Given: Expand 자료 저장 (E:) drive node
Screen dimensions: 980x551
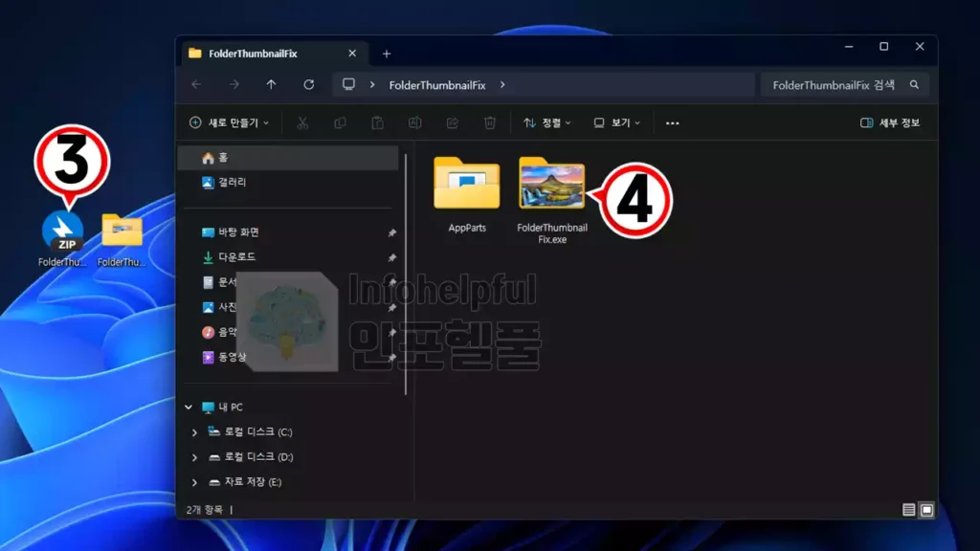Looking at the screenshot, I should [x=194, y=482].
